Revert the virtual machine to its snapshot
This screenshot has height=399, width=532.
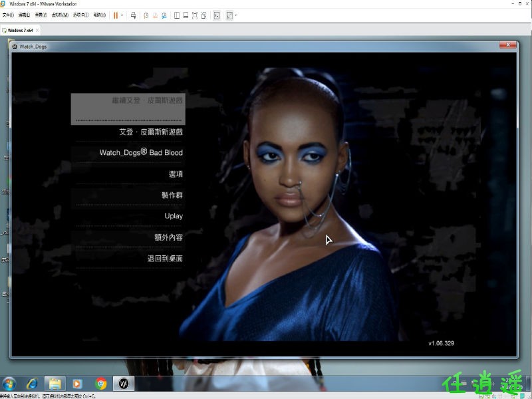(155, 15)
